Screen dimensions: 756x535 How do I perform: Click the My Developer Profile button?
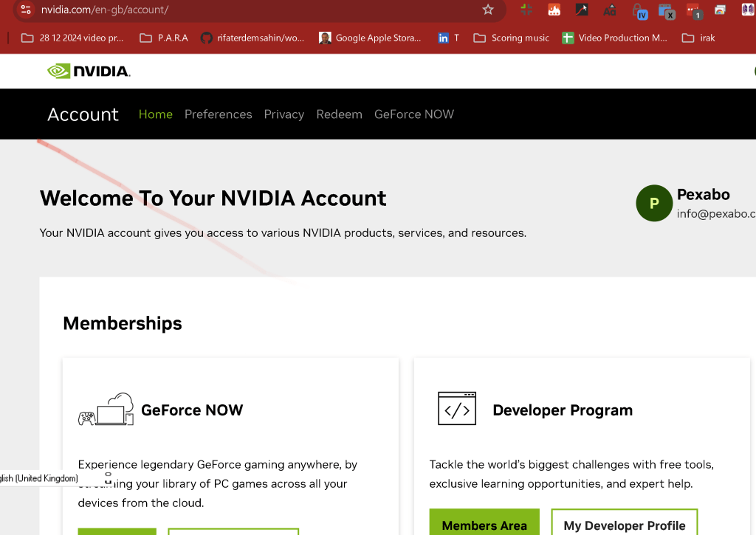point(625,522)
